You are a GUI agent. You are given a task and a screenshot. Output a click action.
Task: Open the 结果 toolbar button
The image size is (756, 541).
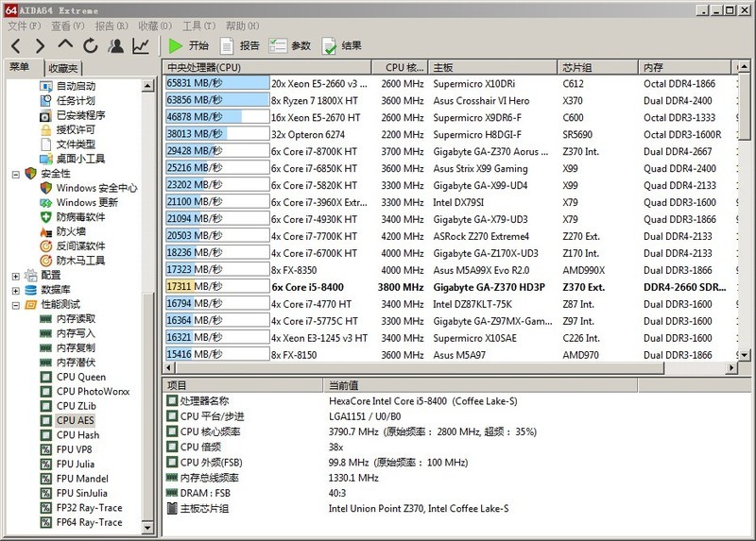(x=341, y=45)
